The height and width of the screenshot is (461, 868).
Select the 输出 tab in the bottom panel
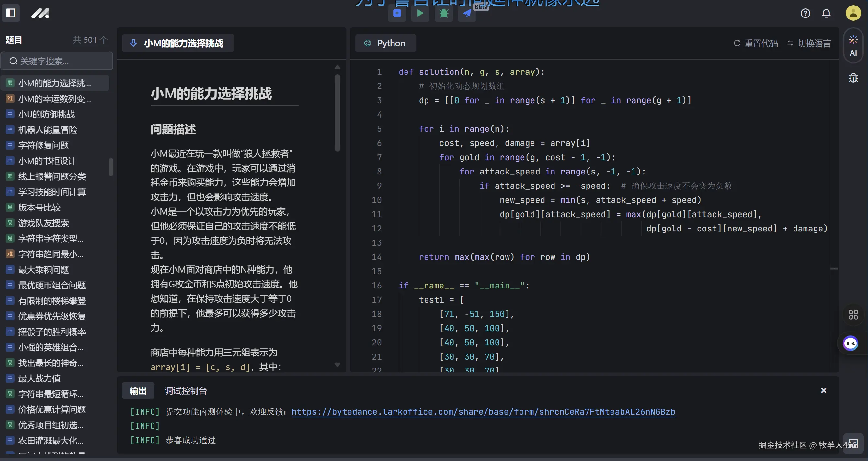138,391
